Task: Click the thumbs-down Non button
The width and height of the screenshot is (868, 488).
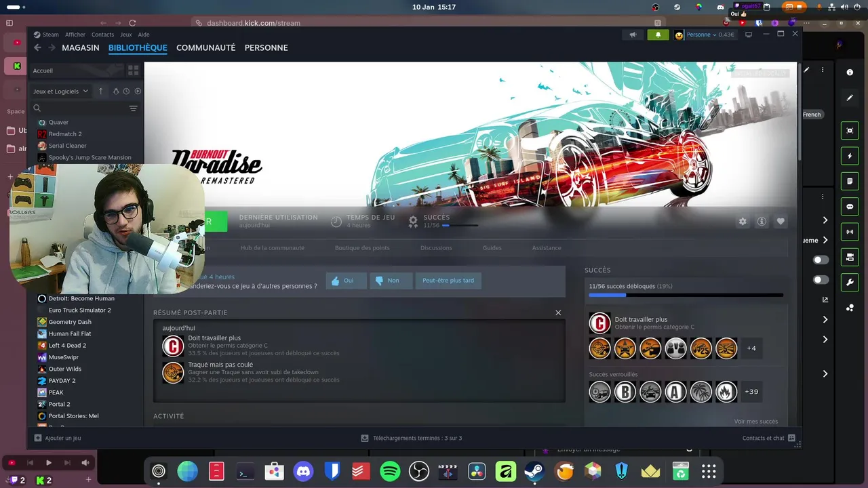Action: tap(391, 281)
